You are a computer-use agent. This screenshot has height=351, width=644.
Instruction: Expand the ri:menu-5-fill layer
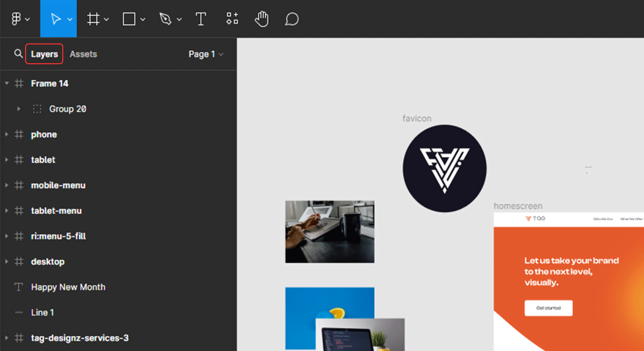click(7, 236)
